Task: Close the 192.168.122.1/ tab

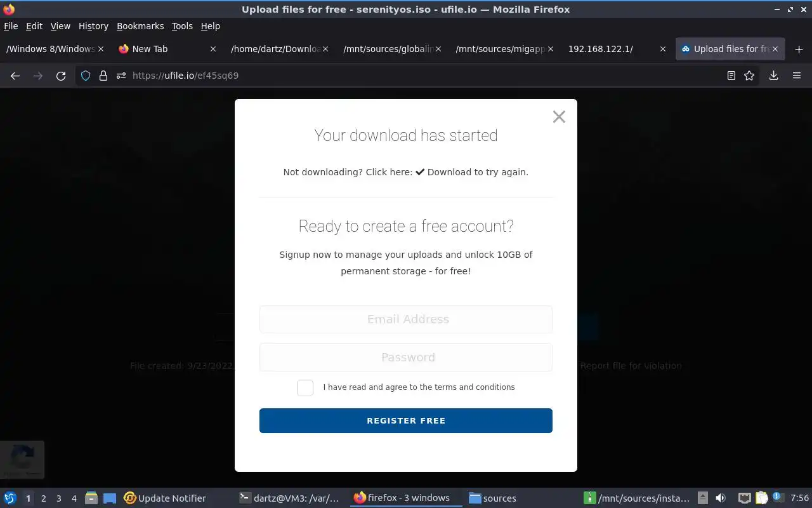Action: pos(663,49)
